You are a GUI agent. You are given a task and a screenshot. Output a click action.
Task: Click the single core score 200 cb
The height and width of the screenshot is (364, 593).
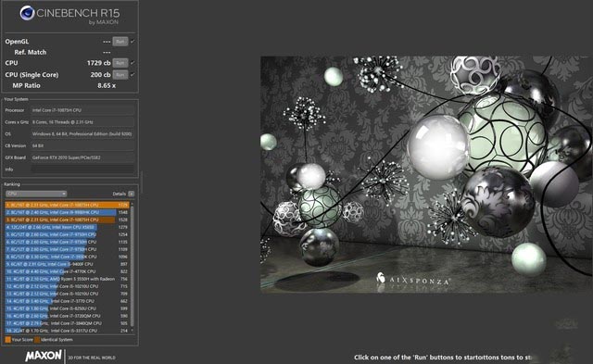click(100, 75)
